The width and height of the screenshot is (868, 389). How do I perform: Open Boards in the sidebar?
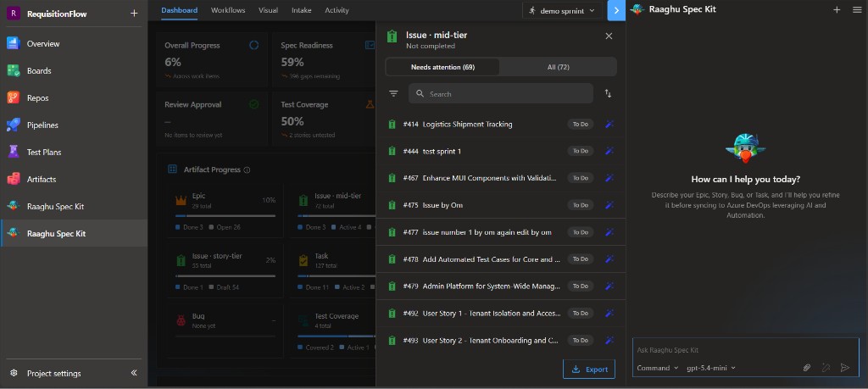(x=74, y=71)
